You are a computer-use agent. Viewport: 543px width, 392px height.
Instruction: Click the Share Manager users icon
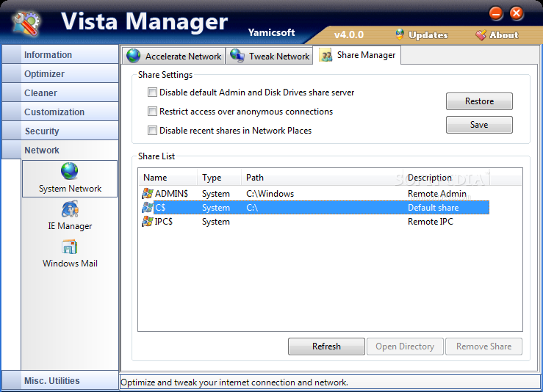pyautogui.click(x=326, y=55)
